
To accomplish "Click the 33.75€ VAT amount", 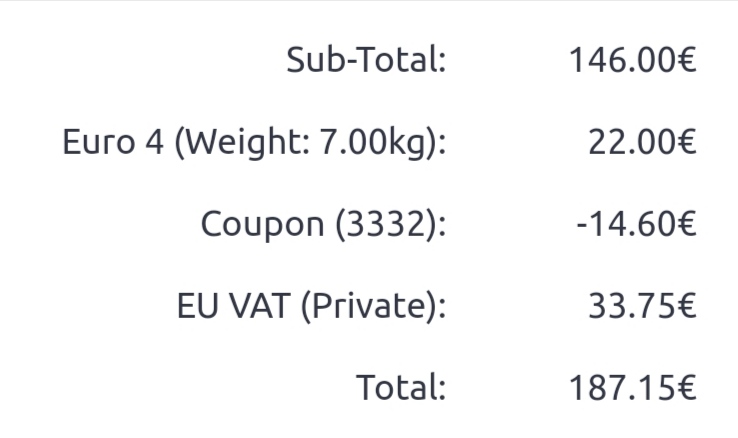I will pyautogui.click(x=642, y=306).
